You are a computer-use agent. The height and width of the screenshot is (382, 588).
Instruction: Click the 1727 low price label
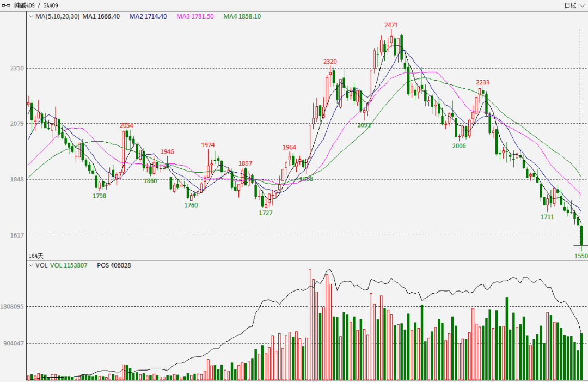[x=266, y=213]
